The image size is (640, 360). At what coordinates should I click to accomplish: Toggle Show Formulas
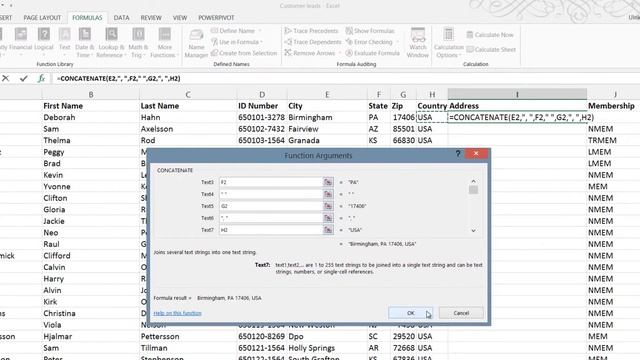370,31
